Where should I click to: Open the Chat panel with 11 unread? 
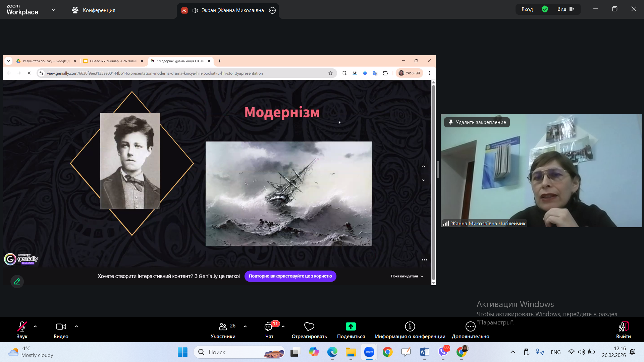pyautogui.click(x=269, y=330)
